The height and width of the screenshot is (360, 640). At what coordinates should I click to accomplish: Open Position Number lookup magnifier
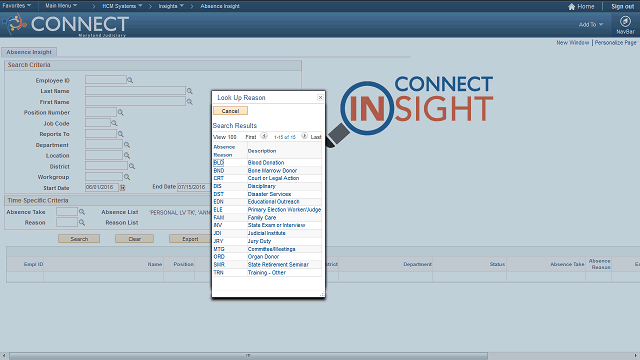click(120, 112)
